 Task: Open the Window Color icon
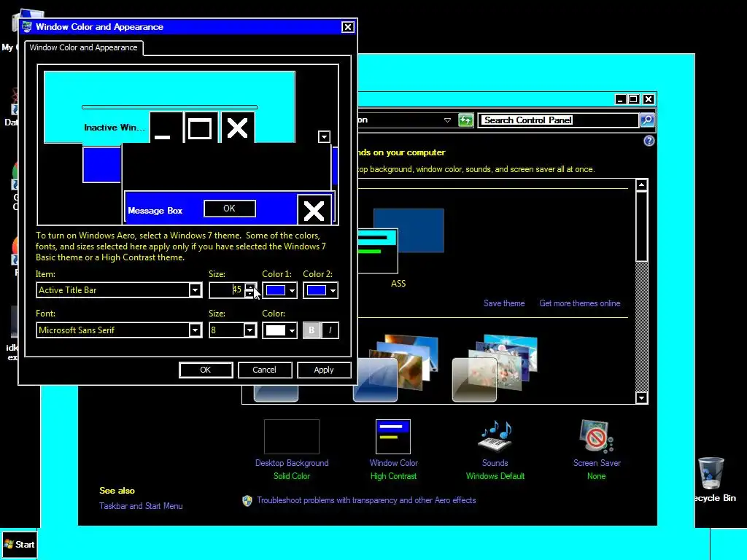click(x=393, y=437)
